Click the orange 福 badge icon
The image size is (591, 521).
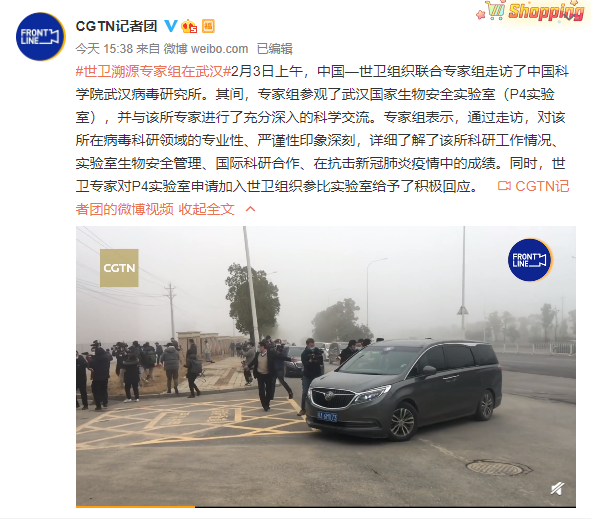point(208,26)
